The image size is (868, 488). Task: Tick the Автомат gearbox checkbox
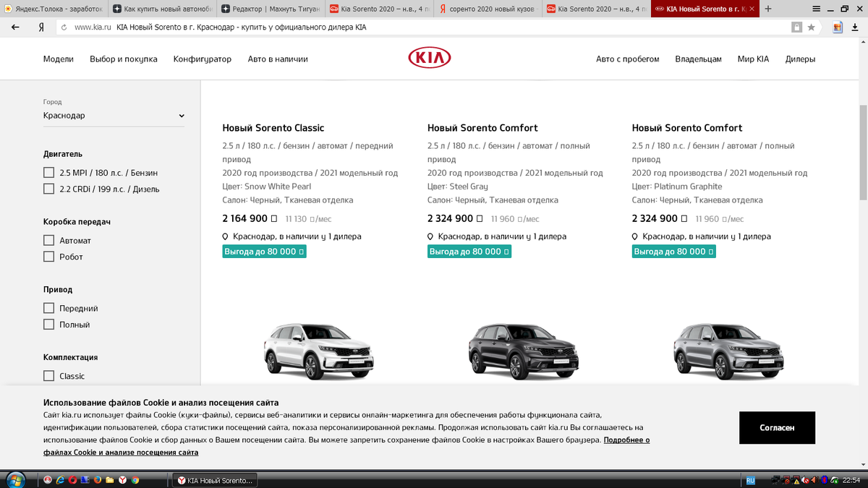48,240
